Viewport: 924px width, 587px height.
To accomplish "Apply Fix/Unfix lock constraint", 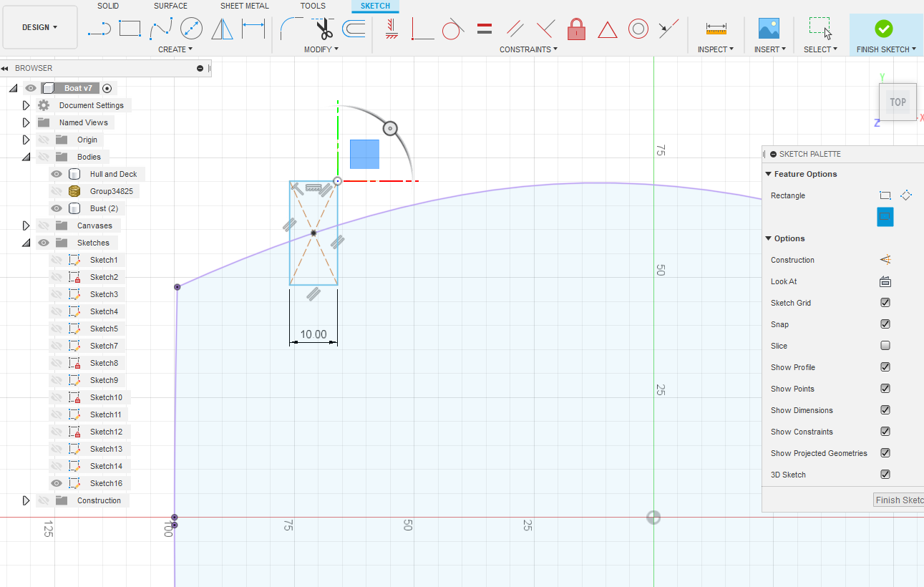I will click(x=576, y=29).
